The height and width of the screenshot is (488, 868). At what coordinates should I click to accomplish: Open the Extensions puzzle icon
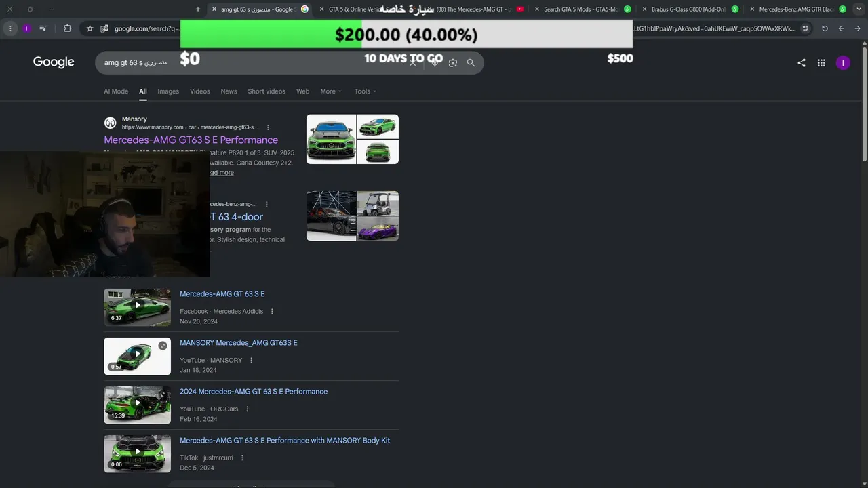point(67,28)
